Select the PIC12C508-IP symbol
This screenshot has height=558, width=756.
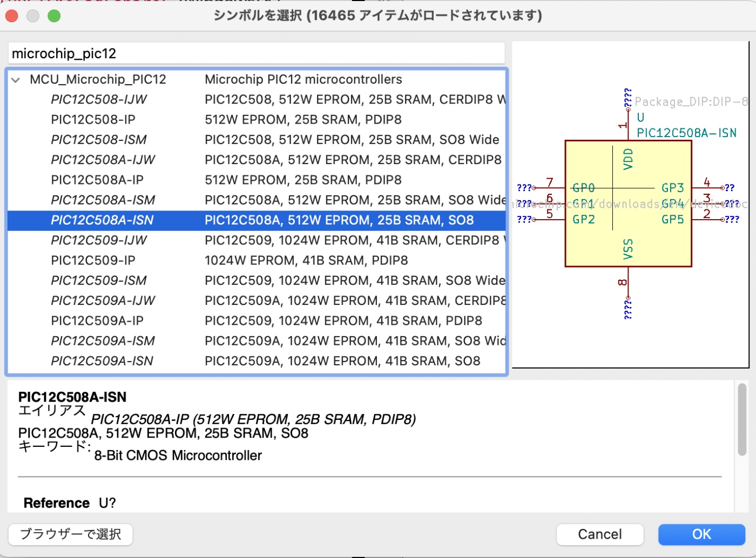pyautogui.click(x=256, y=119)
